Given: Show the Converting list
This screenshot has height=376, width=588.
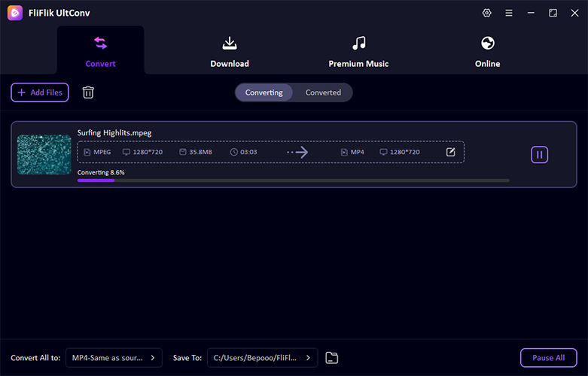Looking at the screenshot, I should (x=264, y=92).
